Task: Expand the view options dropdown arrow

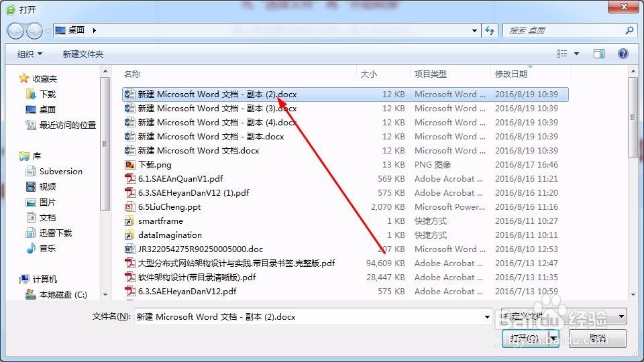Action: [576, 54]
